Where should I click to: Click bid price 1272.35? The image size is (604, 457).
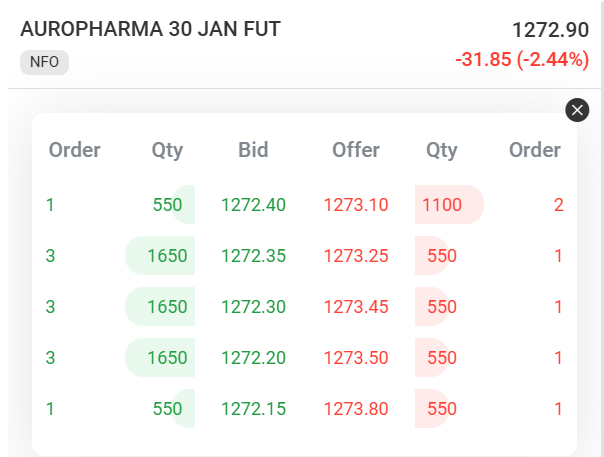(253, 256)
